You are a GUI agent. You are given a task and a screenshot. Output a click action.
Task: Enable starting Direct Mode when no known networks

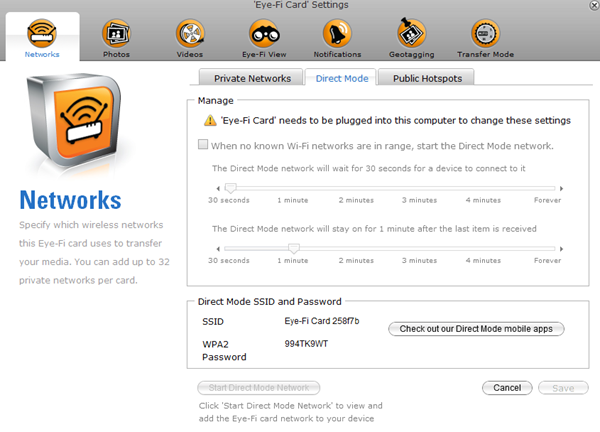point(203,145)
